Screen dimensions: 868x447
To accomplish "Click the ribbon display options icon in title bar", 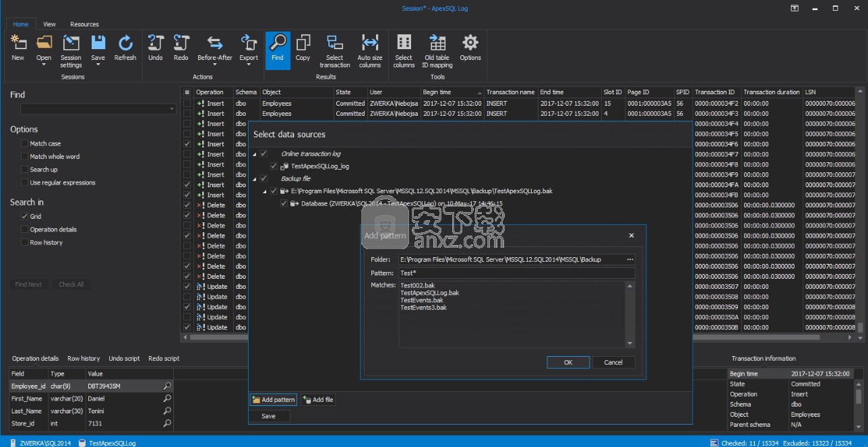I will 795,8.
